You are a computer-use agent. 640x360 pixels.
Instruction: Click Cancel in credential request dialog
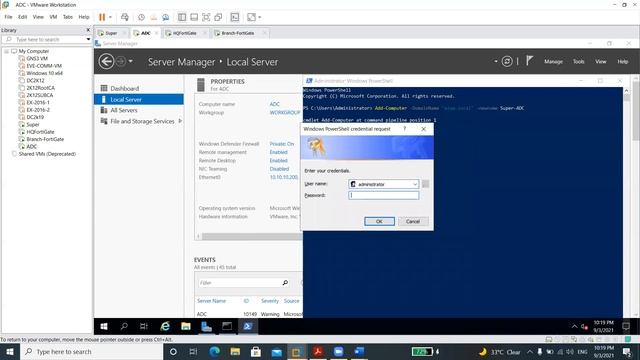click(x=413, y=221)
